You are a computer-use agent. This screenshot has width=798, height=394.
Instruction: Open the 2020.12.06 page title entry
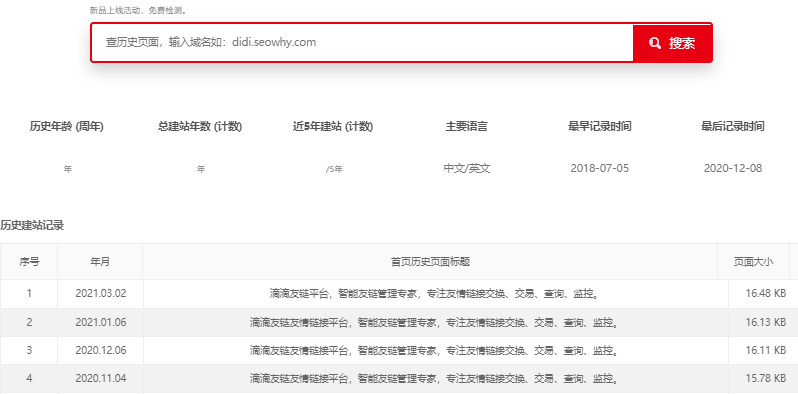click(433, 350)
